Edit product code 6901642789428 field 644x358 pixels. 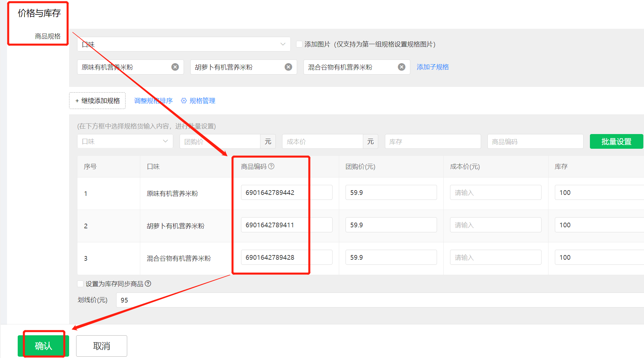286,257
